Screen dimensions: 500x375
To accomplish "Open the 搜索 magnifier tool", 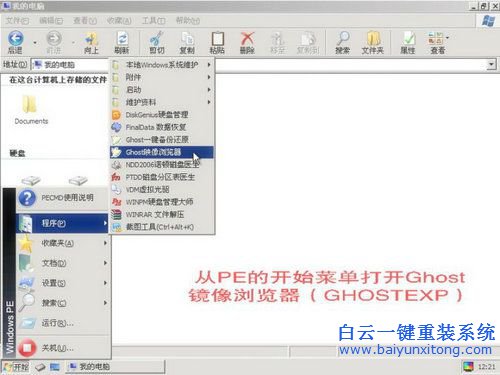I will pyautogui.click(x=342, y=42).
